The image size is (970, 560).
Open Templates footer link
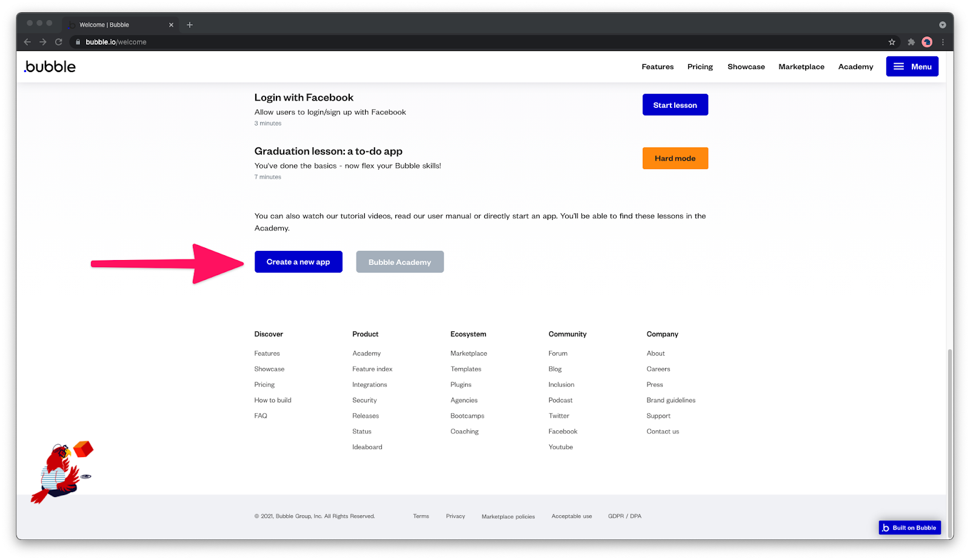point(466,369)
